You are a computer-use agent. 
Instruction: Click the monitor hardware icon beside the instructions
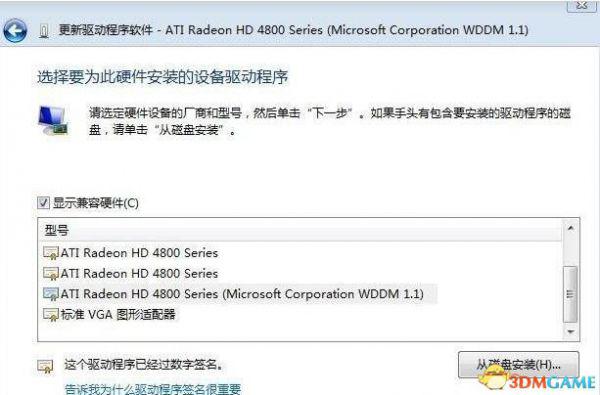pos(54,121)
